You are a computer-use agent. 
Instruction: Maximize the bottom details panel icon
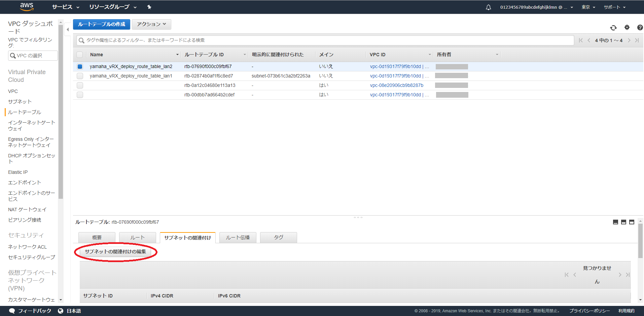coord(632,222)
